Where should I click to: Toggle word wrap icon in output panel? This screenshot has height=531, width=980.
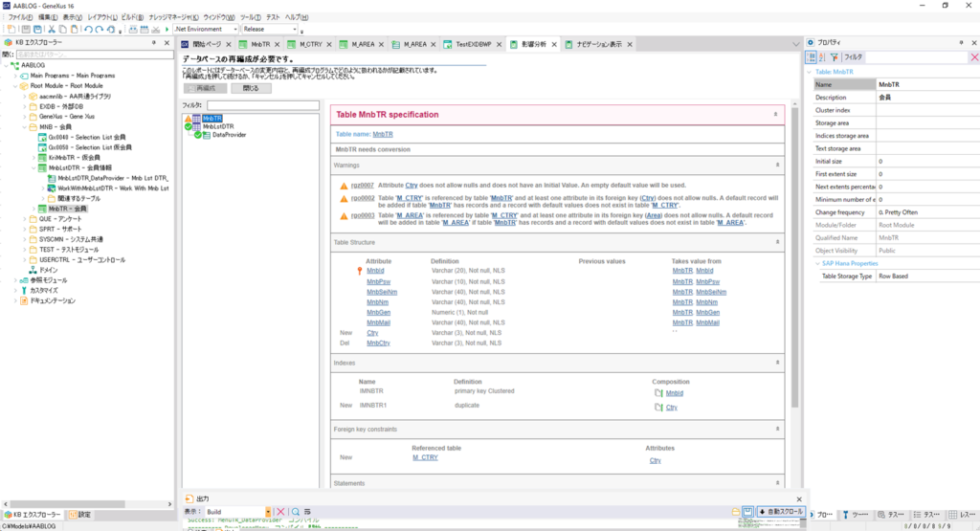click(x=307, y=512)
